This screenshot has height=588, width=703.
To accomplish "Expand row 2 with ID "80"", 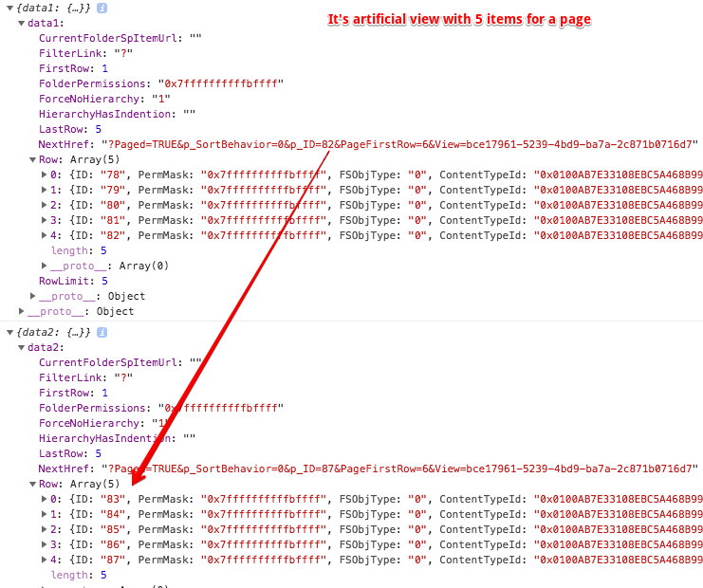I will coord(44,205).
